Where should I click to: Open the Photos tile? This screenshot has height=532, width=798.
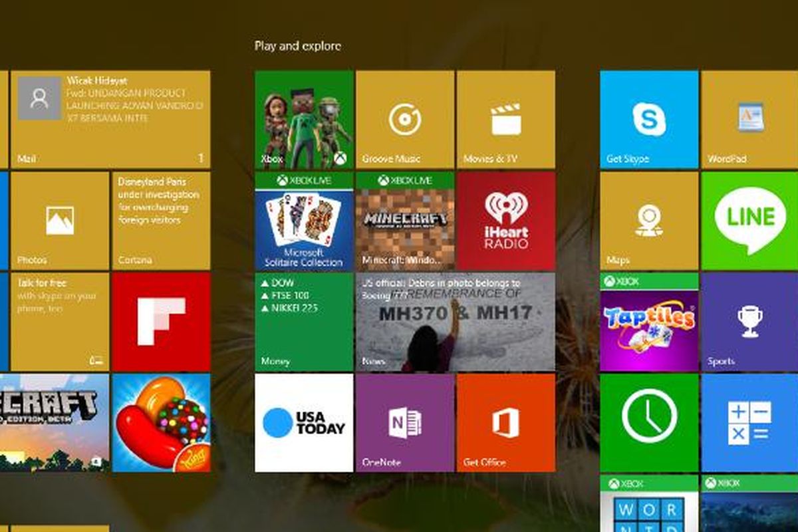pyautogui.click(x=60, y=221)
